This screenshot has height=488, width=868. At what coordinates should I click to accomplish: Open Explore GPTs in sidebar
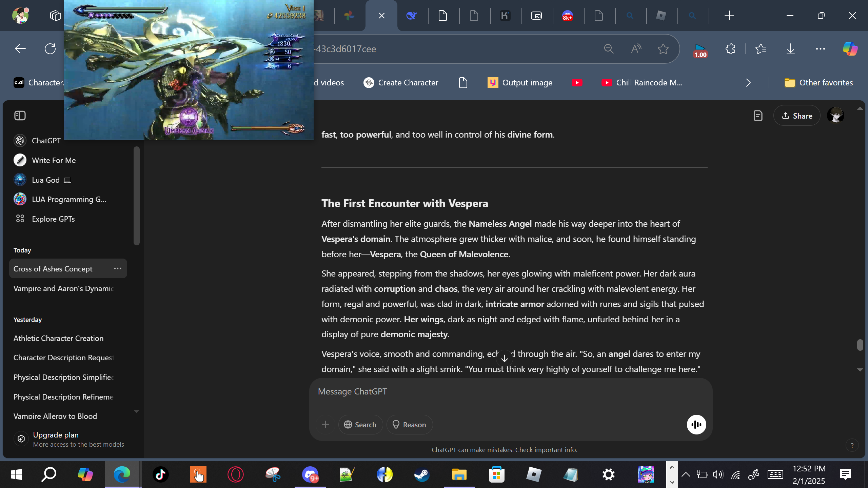coord(53,219)
